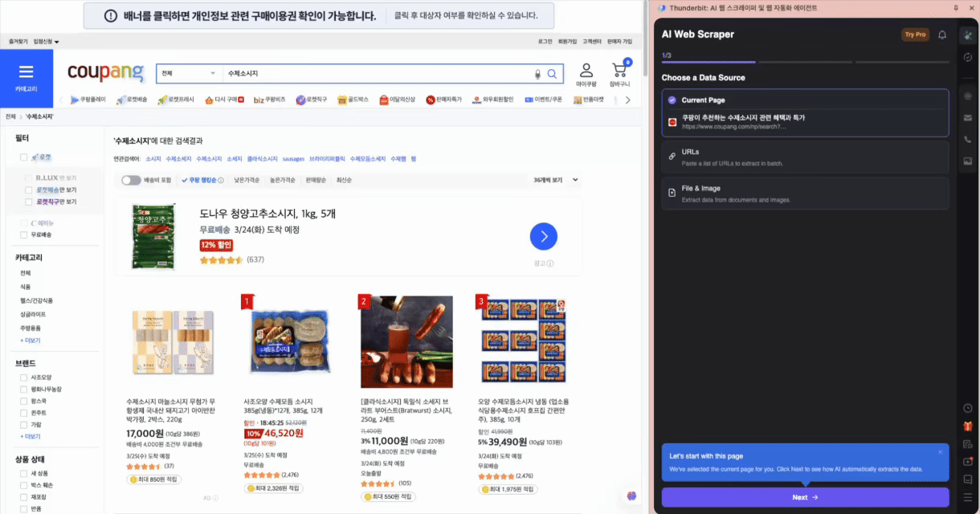Click the Thunderbit sidebar refresh-check icon
This screenshot has width=980, height=514.
pyautogui.click(x=968, y=56)
